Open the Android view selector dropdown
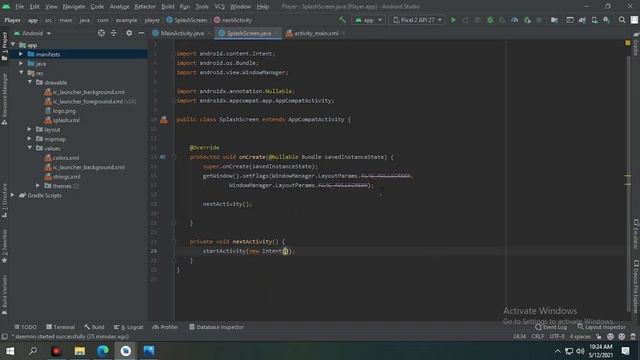This screenshot has width=640, height=360. tap(33, 33)
